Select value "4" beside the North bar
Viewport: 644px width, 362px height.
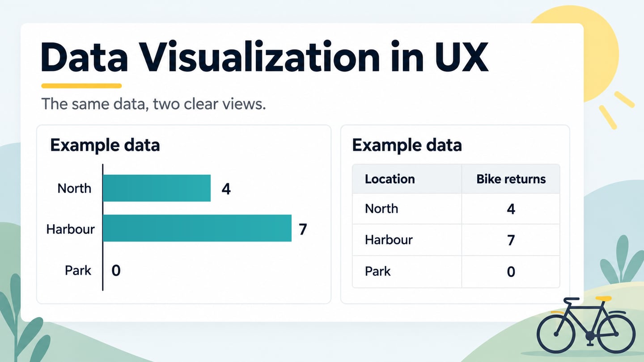coord(226,189)
